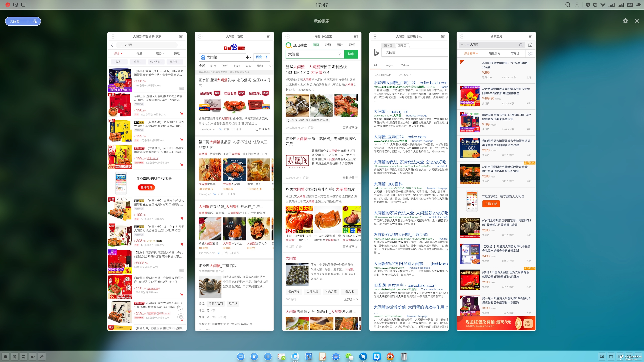This screenshot has width=644, height=362.
Task: Expand Taobao 综合排序 sort dropdown
Action: tap(471, 54)
